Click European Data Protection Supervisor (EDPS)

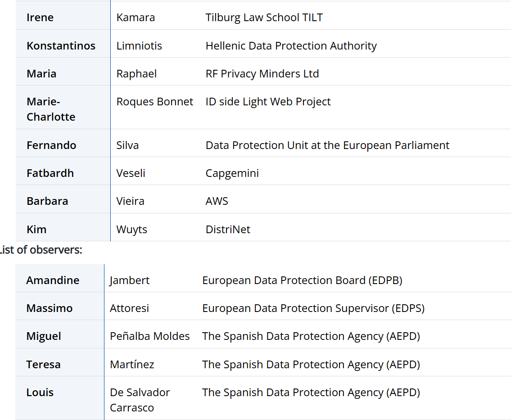coord(313,308)
